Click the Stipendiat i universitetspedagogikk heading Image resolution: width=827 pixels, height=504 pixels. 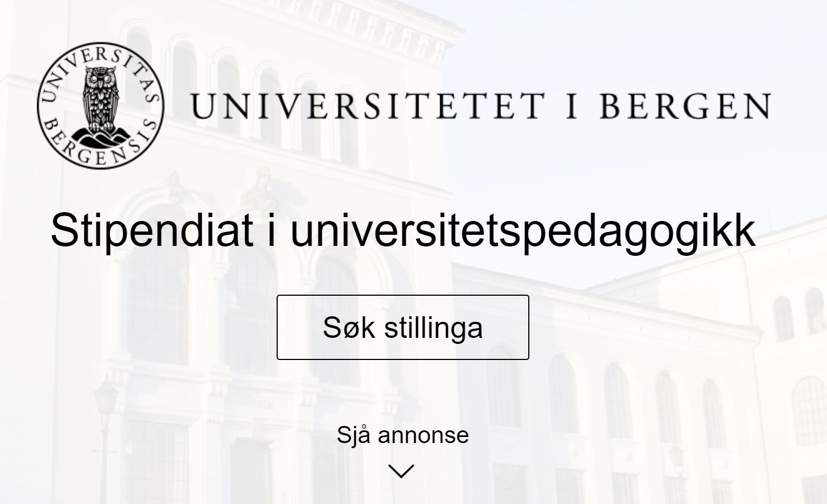click(402, 230)
